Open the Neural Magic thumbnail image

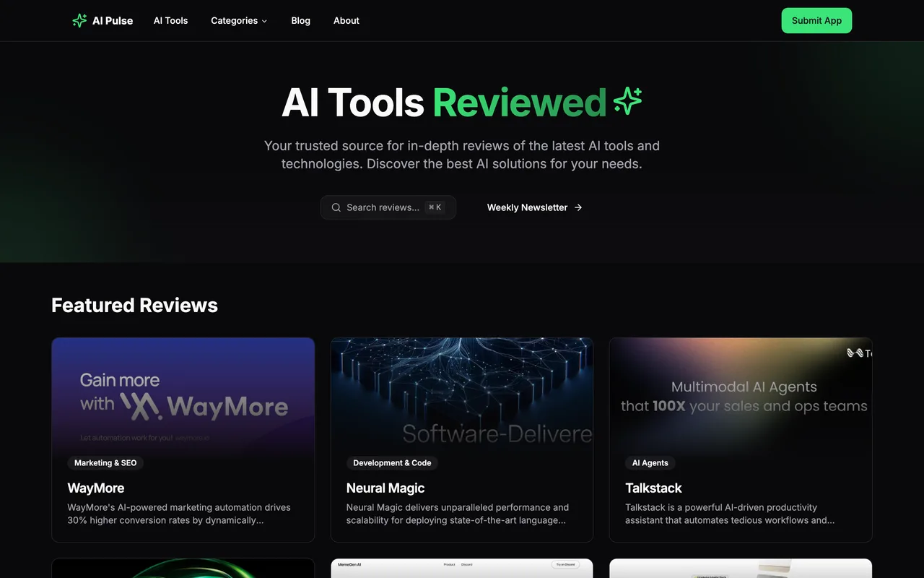(x=462, y=396)
